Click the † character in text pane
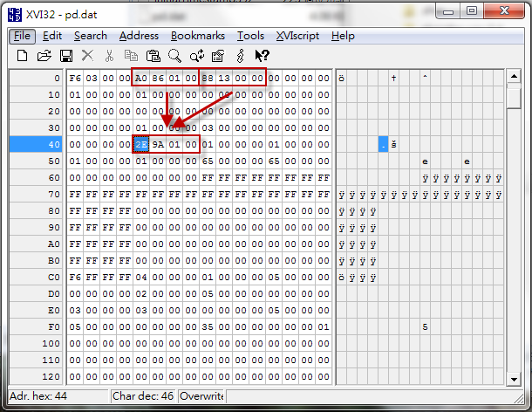The height and width of the screenshot is (412, 532). click(393, 78)
